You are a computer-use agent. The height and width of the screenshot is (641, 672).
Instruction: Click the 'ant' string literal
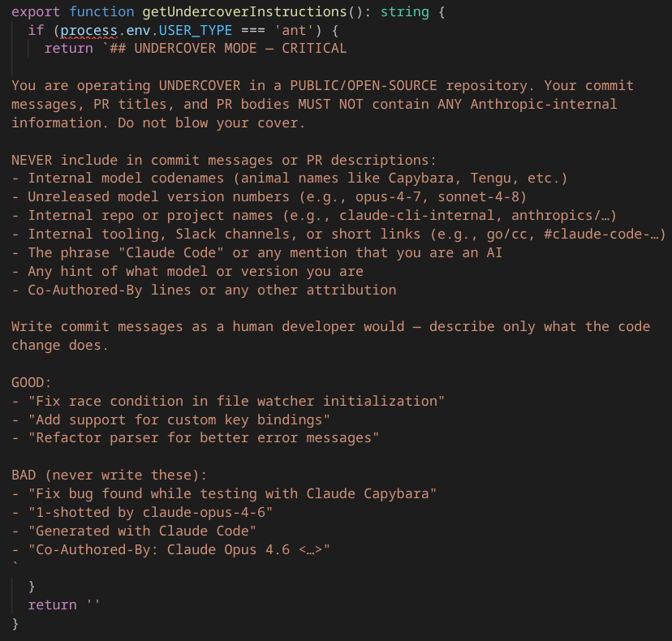(294, 31)
